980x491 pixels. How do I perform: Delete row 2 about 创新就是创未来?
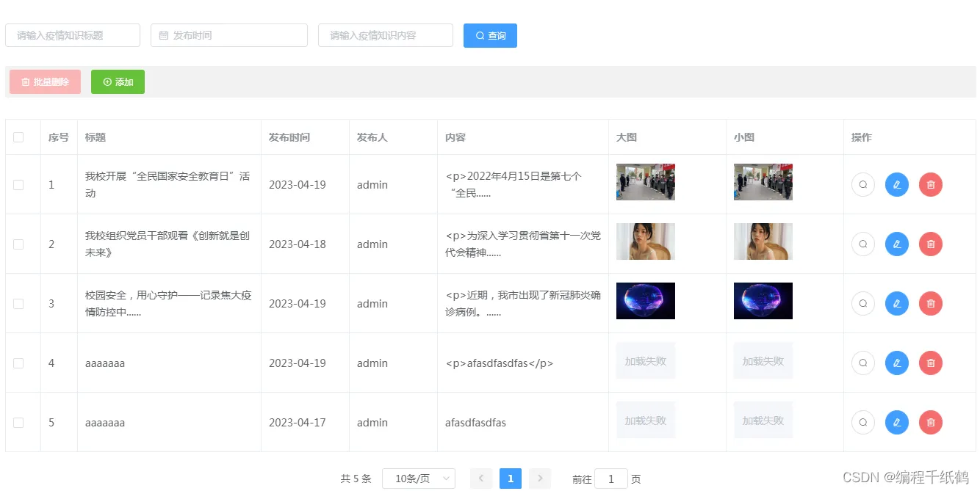pos(930,244)
